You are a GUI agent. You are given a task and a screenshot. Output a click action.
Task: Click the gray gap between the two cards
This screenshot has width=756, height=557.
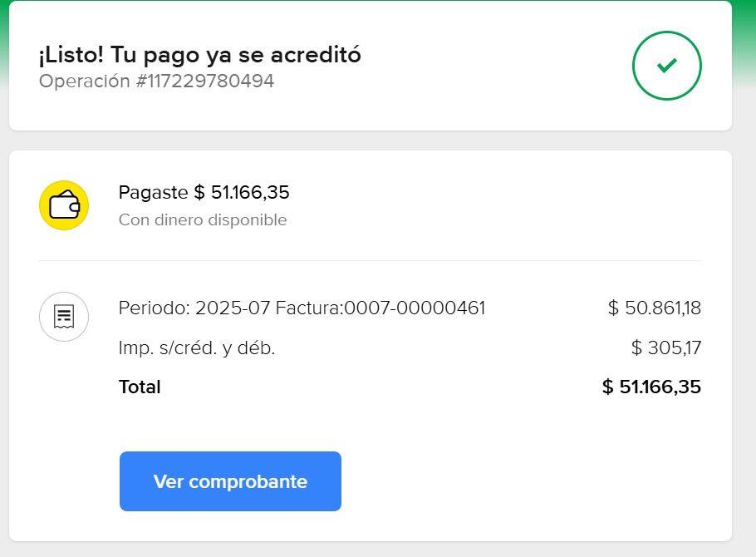(x=370, y=140)
